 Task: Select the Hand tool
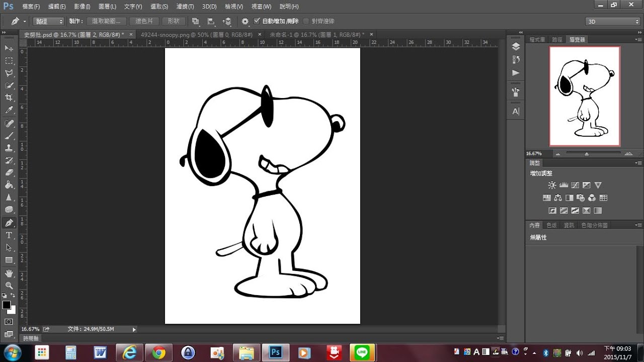9,273
